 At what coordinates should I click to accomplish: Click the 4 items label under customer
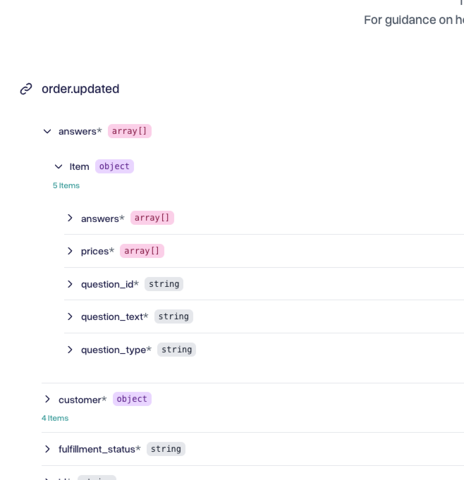(x=55, y=418)
